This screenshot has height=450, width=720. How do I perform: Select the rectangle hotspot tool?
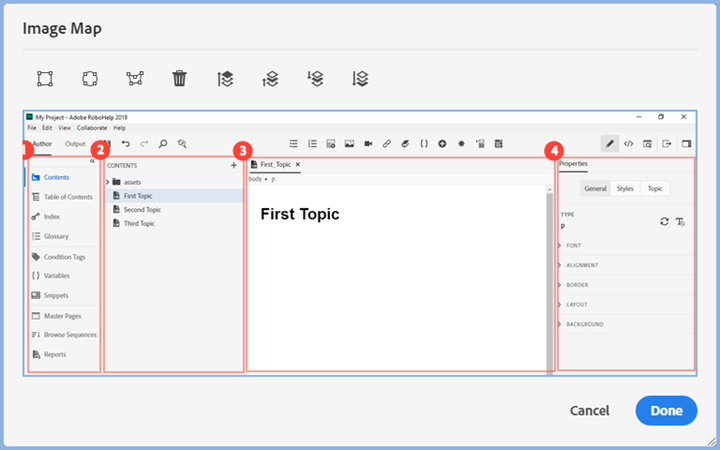pos(44,78)
